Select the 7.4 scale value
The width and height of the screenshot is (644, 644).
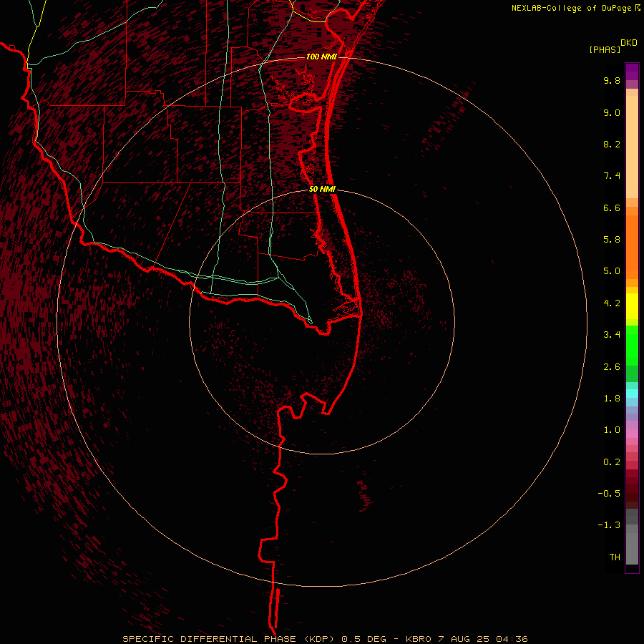pyautogui.click(x=612, y=176)
